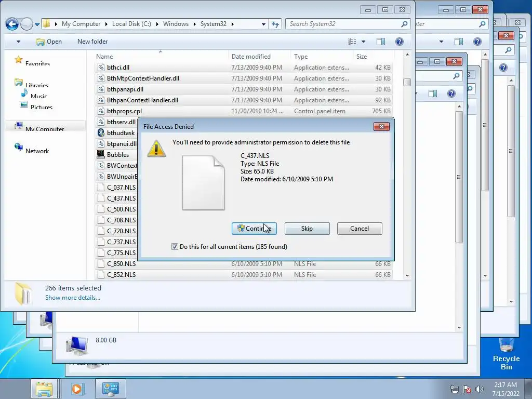The image size is (532, 399).
Task: Select C_852.NLS file
Action: click(243, 274)
